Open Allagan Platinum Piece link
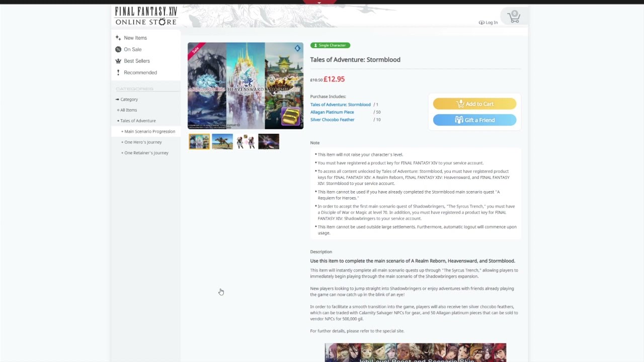 click(x=332, y=112)
